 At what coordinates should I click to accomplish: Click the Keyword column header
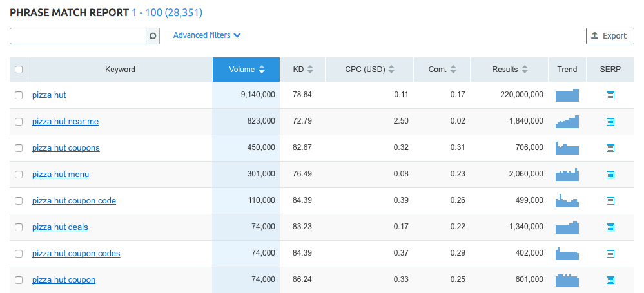click(120, 70)
